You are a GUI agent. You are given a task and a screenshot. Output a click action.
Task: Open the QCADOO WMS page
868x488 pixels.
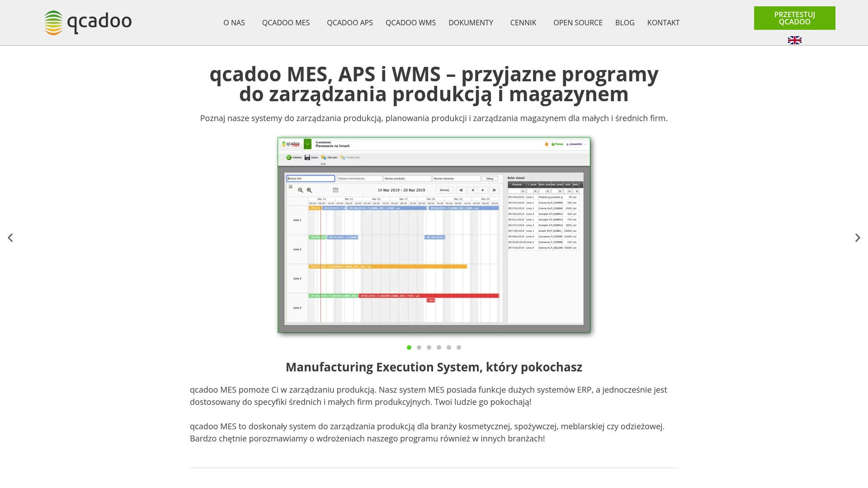(410, 23)
